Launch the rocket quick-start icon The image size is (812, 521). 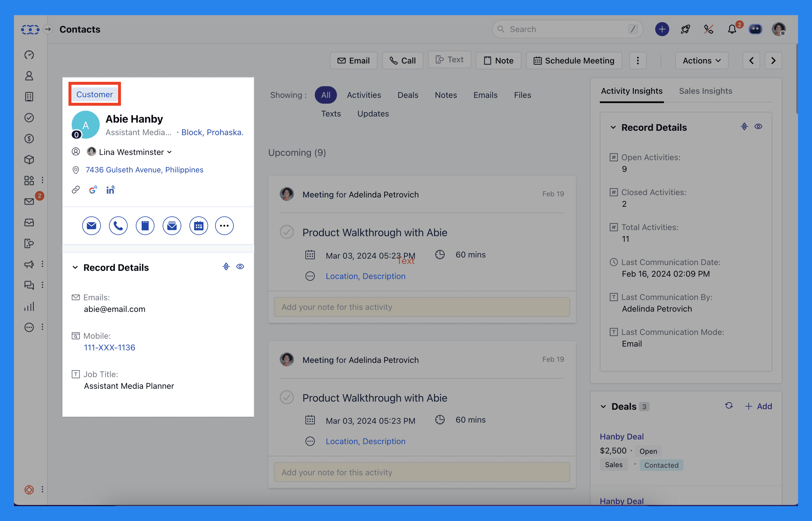(x=685, y=29)
